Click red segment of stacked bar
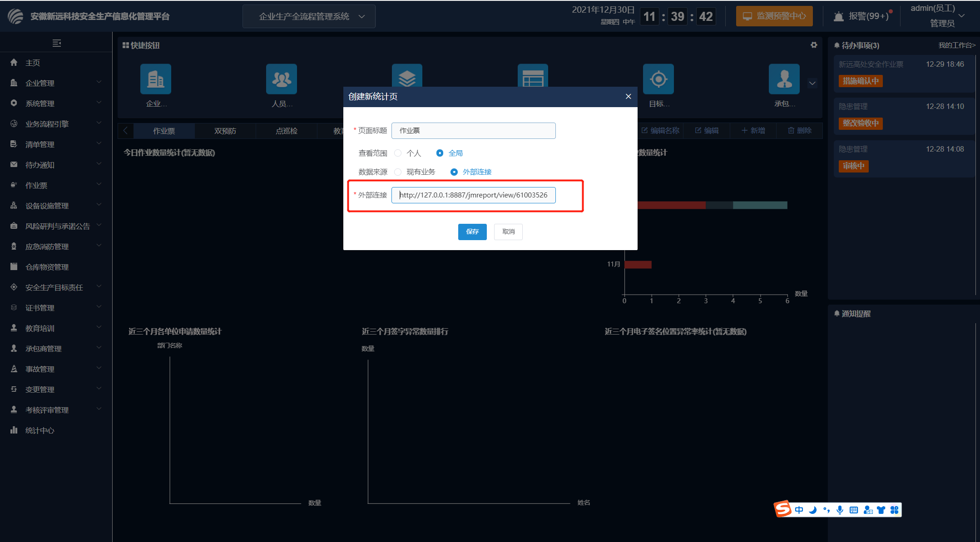980x542 pixels. click(672, 205)
